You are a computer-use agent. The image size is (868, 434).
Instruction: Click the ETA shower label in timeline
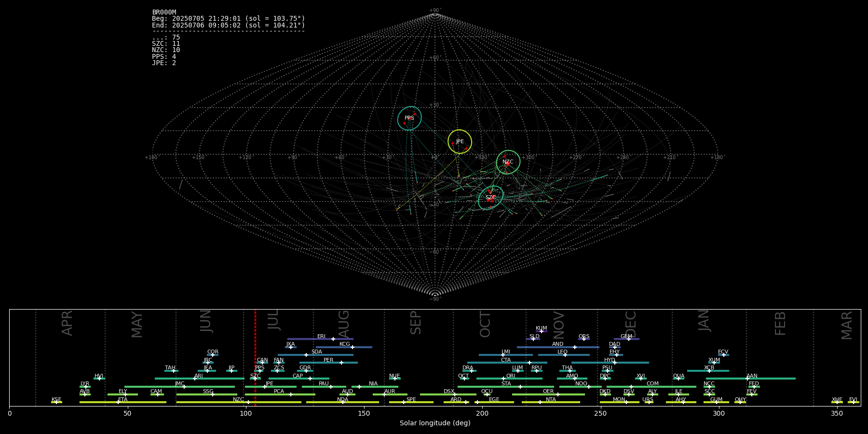[123, 400]
